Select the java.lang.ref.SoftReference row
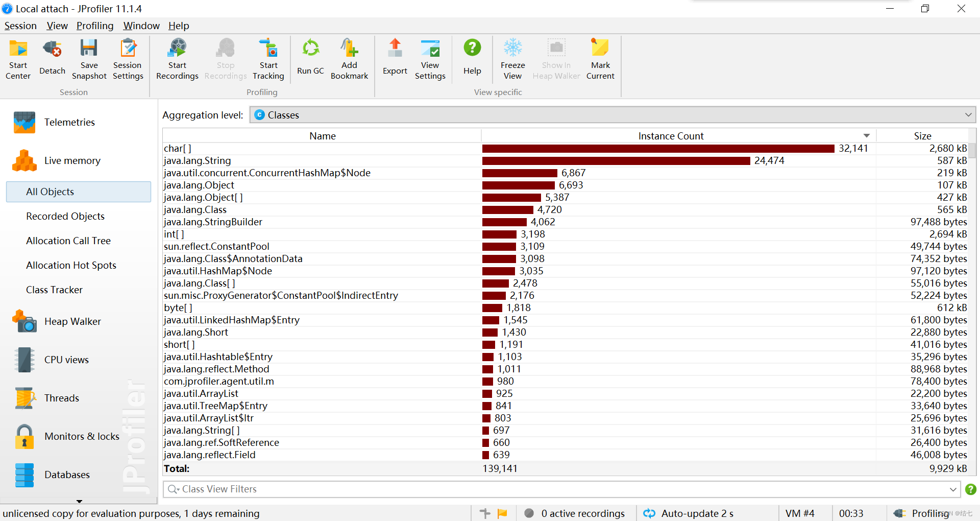The image size is (980, 521). [565, 442]
